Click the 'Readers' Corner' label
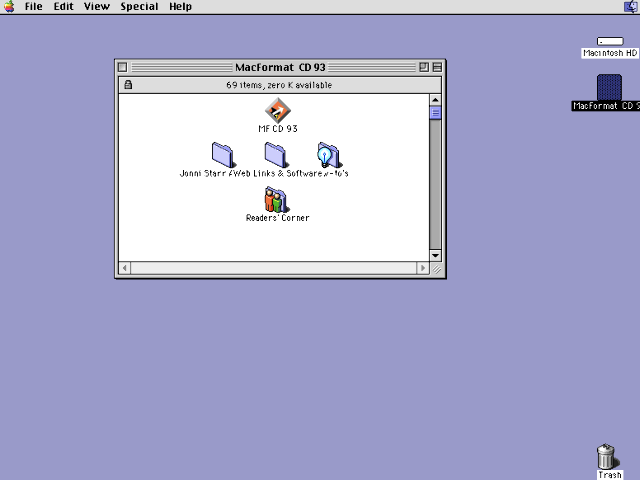This screenshot has width=640, height=480. point(278,218)
